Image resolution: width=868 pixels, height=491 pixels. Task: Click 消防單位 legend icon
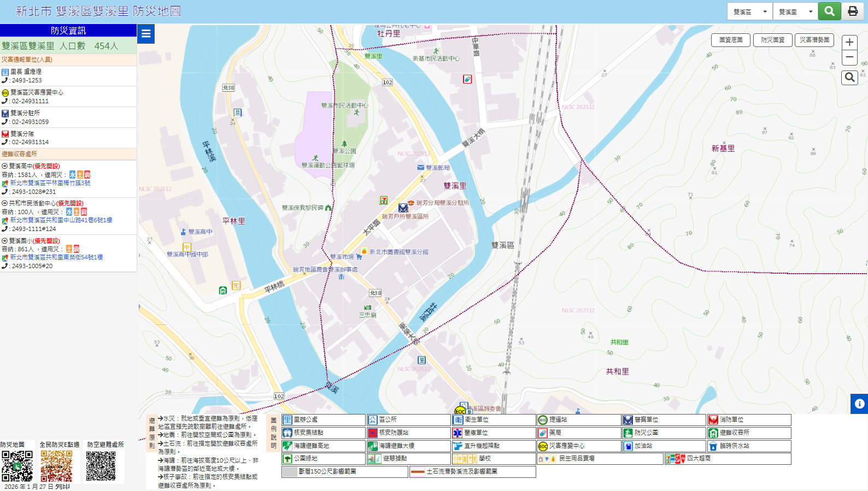coord(713,420)
